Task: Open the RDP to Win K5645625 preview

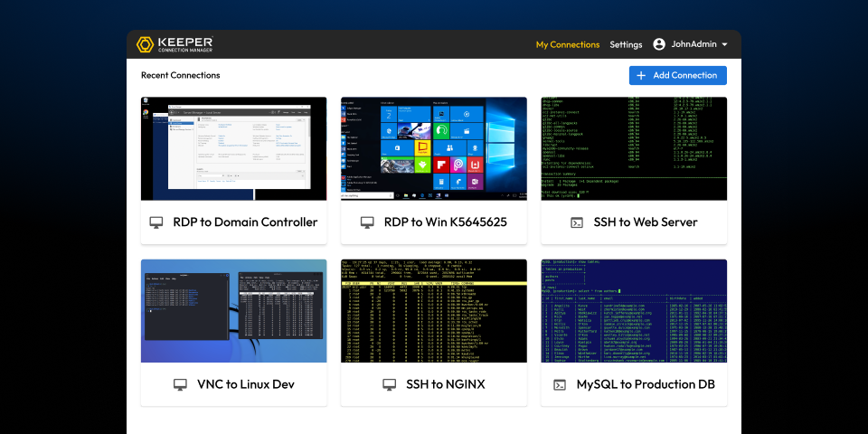Action: click(433, 148)
